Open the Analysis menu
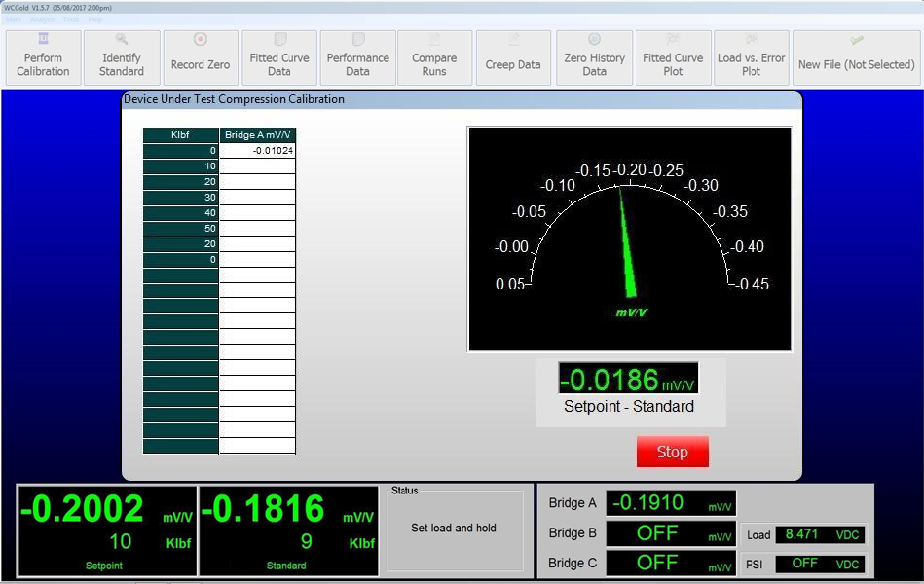This screenshot has width=924, height=584. (x=42, y=19)
